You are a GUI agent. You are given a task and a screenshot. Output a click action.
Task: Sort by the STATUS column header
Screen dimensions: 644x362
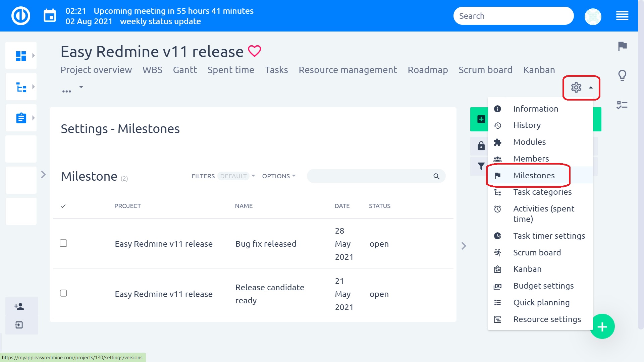(379, 206)
